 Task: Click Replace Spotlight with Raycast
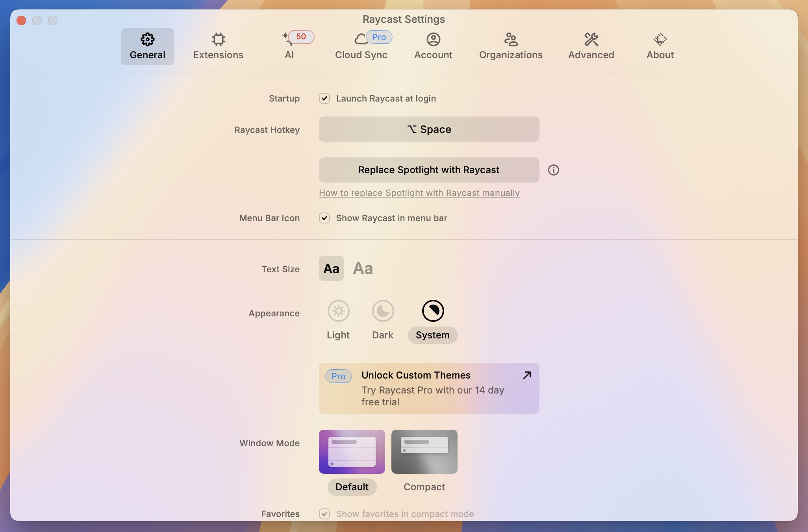tap(429, 170)
